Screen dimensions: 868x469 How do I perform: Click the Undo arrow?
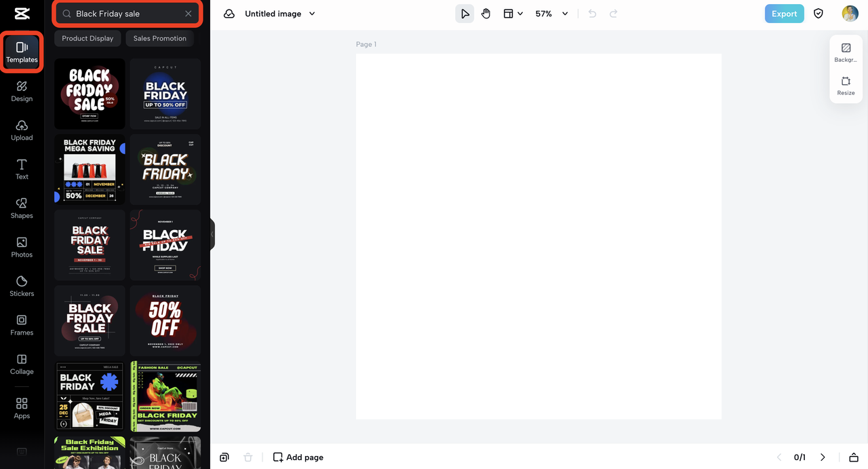click(x=592, y=14)
